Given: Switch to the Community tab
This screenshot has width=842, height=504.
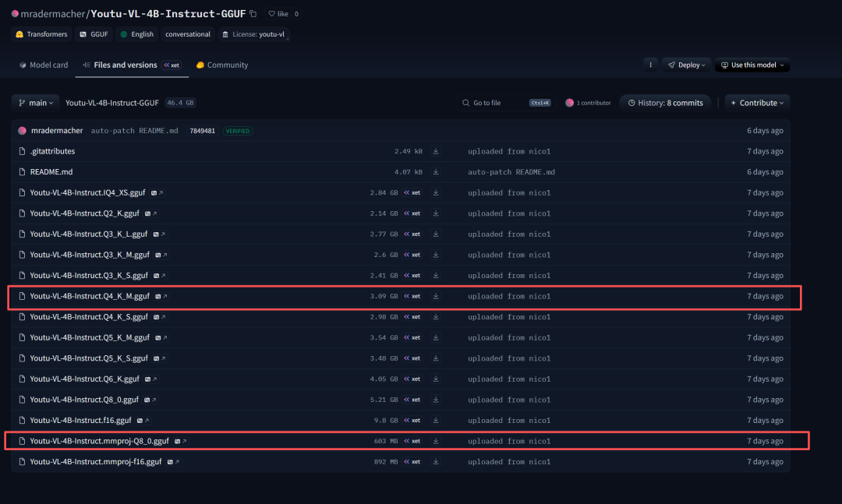Looking at the screenshot, I should (x=222, y=65).
